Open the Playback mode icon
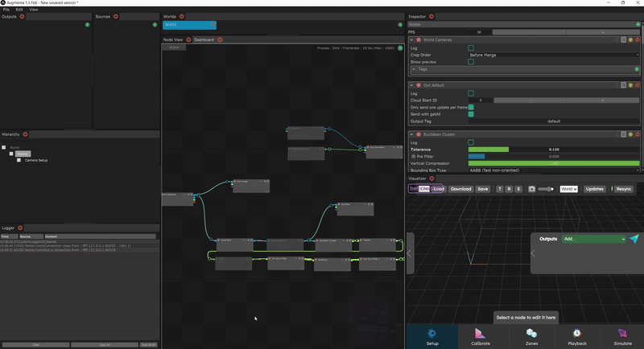 point(577,335)
